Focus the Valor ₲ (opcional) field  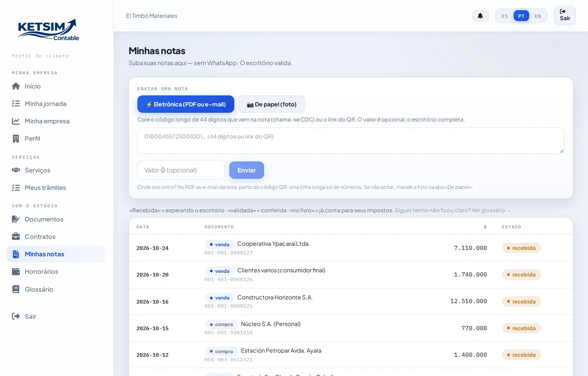[x=181, y=170]
